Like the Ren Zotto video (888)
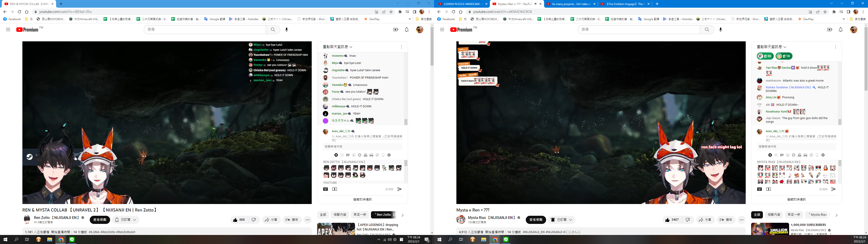 point(239,220)
